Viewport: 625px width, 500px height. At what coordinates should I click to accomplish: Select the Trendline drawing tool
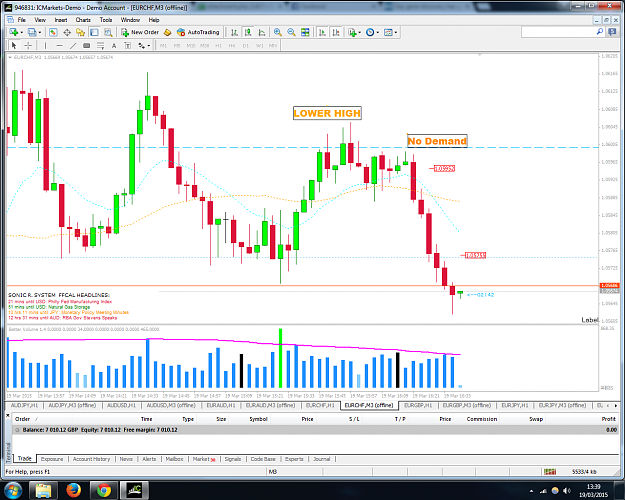pos(73,45)
